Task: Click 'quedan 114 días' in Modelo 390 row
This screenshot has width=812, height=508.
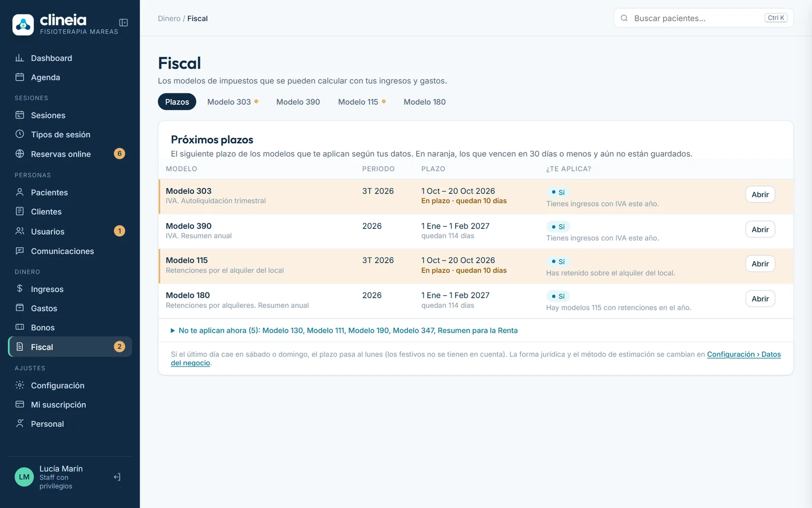Action: click(448, 236)
